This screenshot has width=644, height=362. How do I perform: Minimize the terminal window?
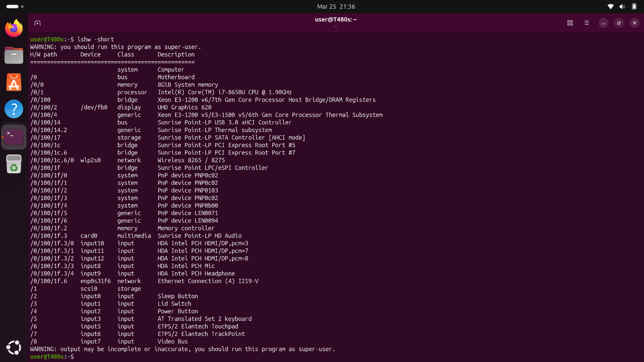(x=603, y=23)
